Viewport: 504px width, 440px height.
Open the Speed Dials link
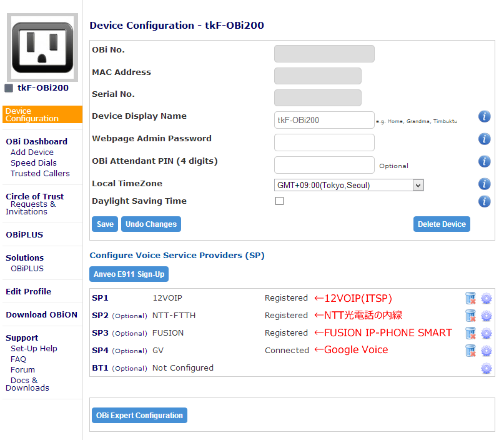pos(34,162)
